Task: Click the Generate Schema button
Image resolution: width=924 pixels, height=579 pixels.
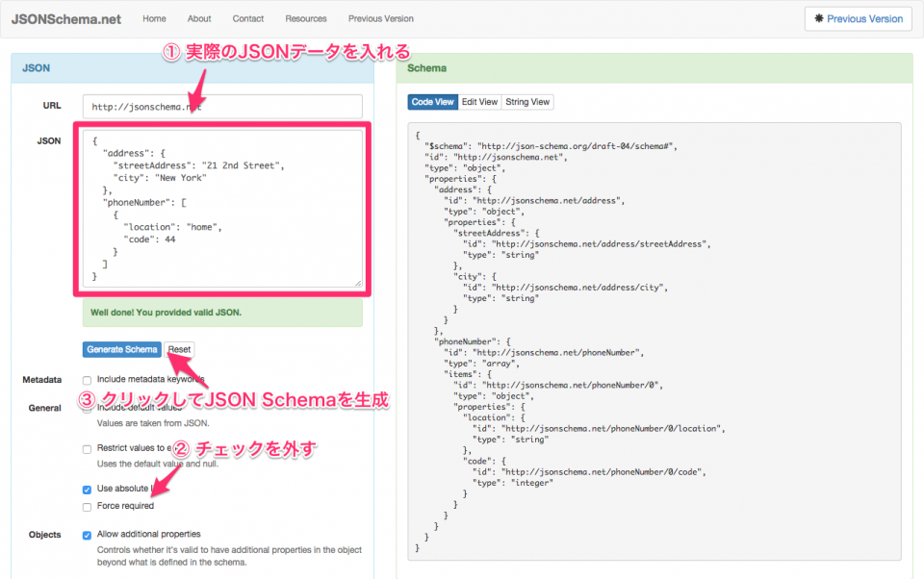Action: tap(122, 349)
